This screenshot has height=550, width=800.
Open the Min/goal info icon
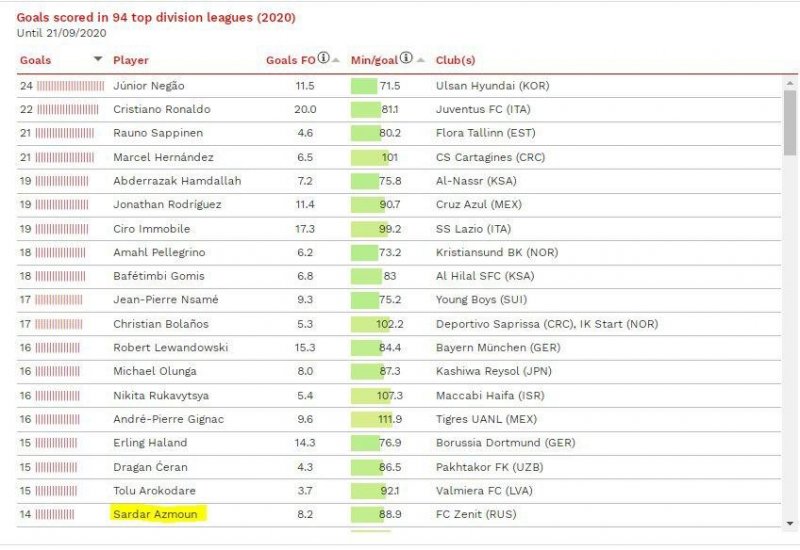(406, 58)
